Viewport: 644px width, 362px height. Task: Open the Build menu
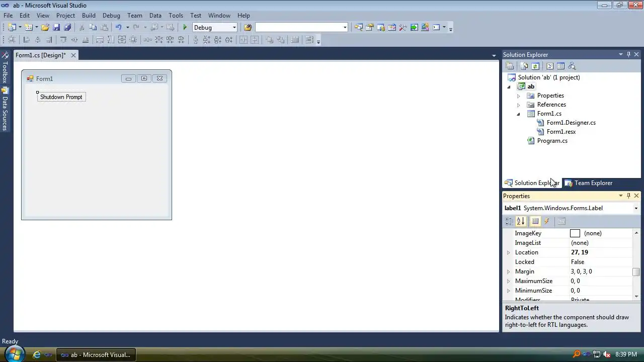point(89,16)
